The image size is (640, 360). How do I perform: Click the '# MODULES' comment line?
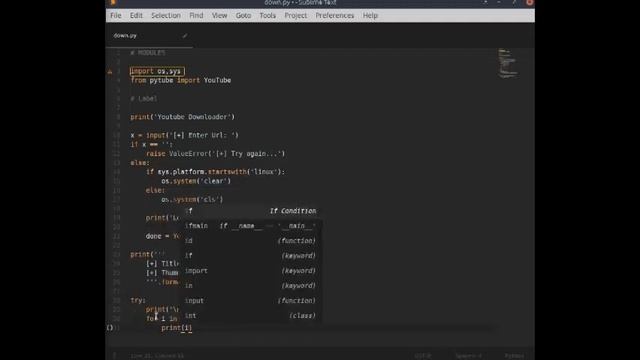pyautogui.click(x=148, y=53)
